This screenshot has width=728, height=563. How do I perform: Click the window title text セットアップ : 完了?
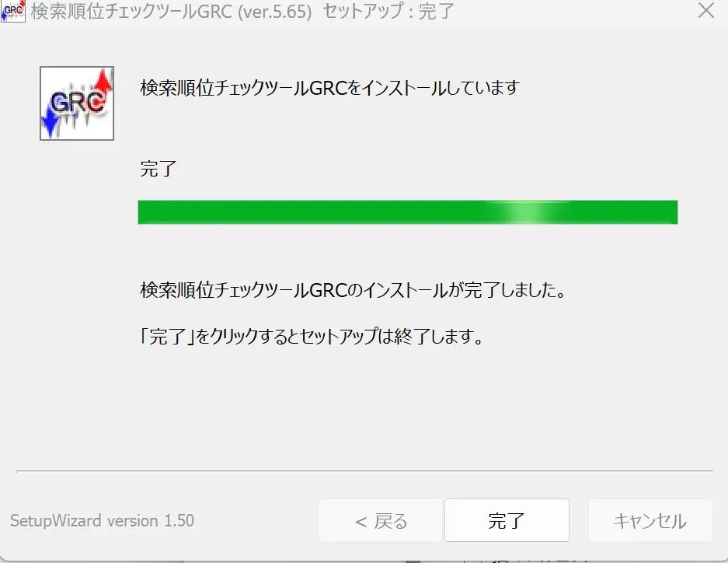click(388, 11)
